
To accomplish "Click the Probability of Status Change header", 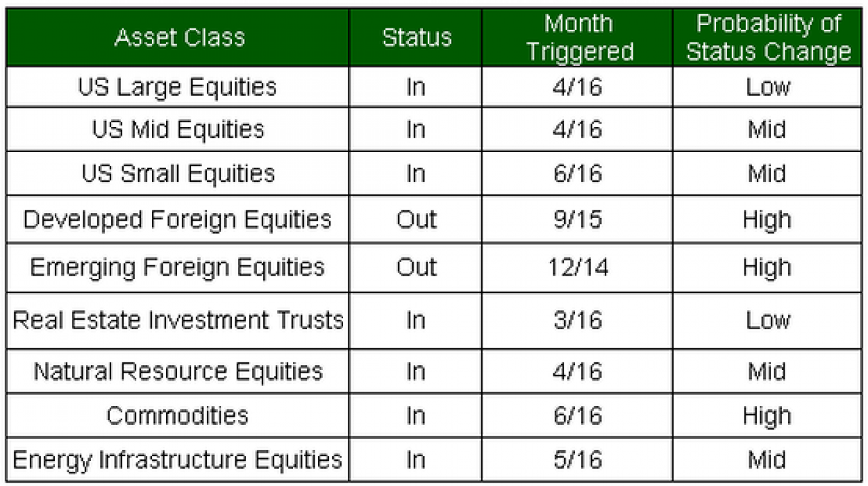I will (768, 37).
